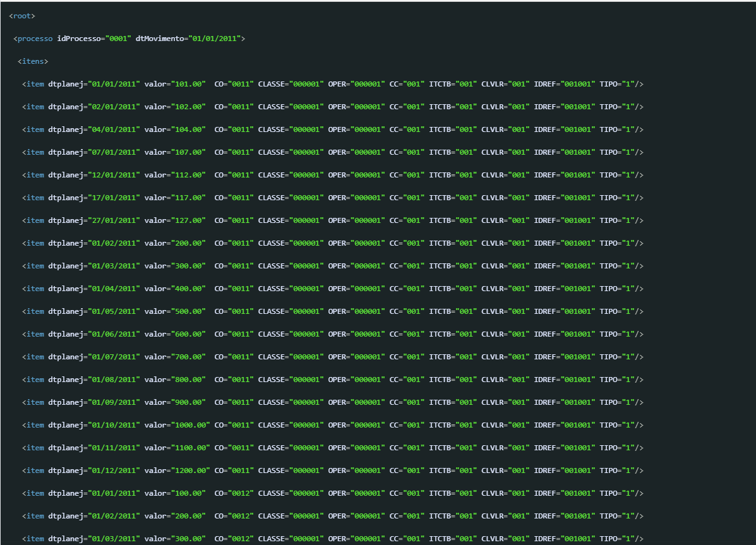
Task: Select the valor "107.00"
Action: (188, 152)
